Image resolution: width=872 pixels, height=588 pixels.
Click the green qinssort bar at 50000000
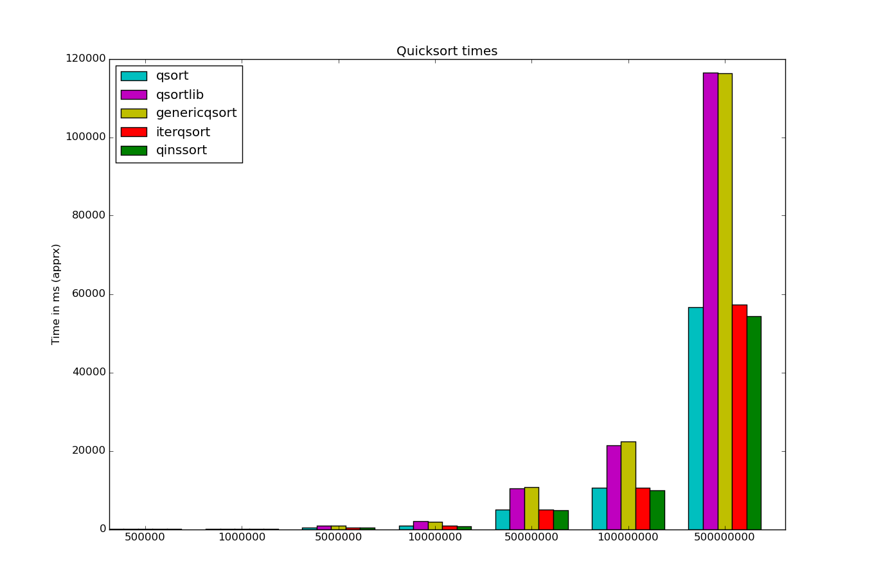[x=560, y=520]
